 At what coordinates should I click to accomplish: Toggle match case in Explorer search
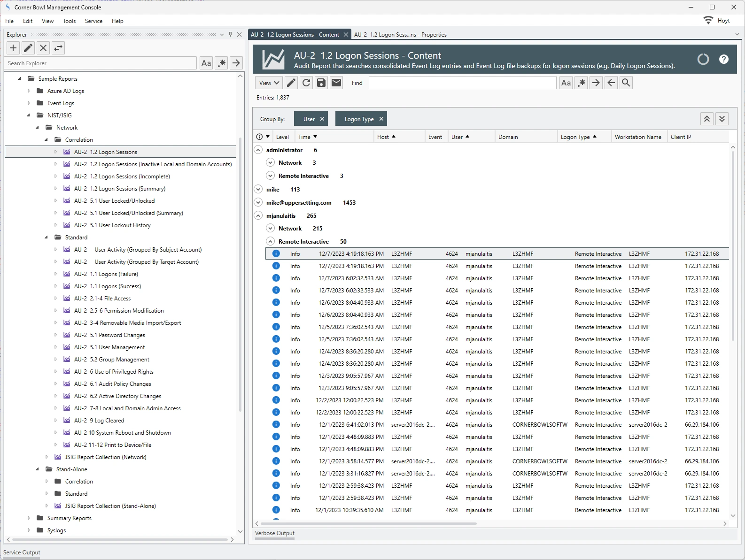[206, 63]
